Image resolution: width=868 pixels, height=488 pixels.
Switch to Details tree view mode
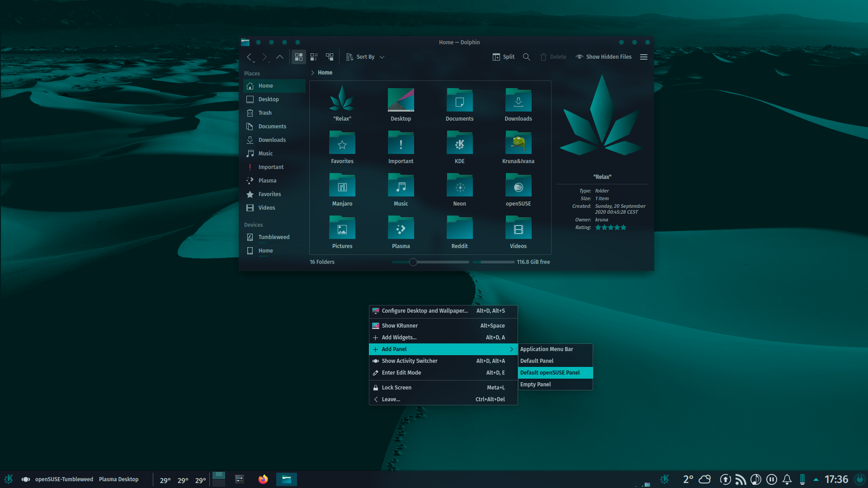330,57
